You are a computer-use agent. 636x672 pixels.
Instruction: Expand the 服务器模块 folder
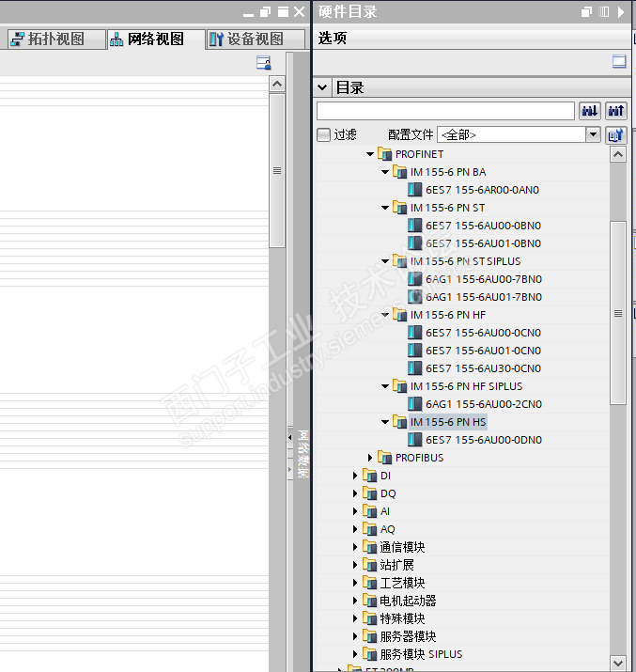(355, 636)
